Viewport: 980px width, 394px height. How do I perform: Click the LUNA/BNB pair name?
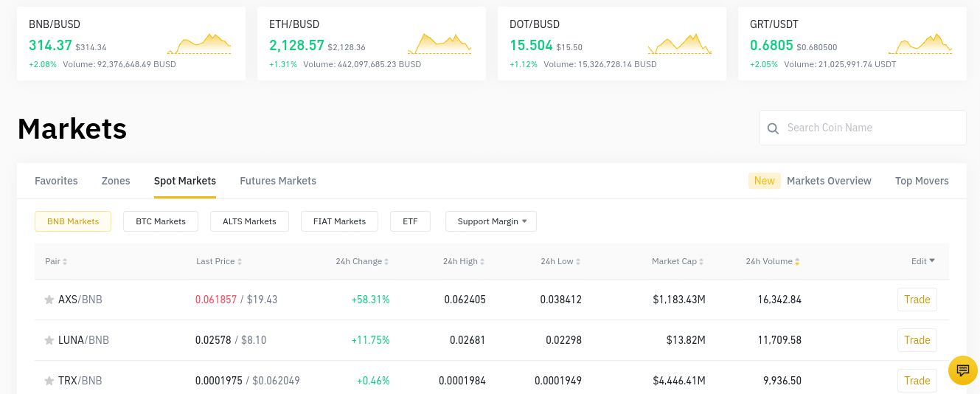point(83,340)
